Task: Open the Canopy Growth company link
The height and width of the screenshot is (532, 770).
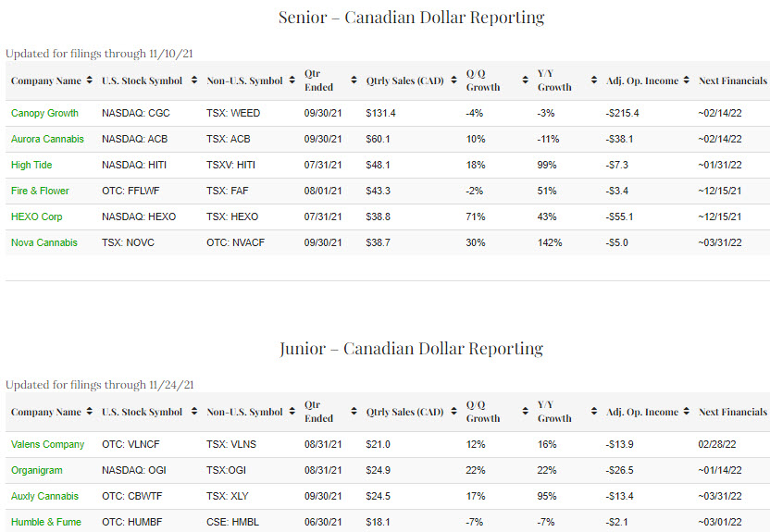Action: pyautogui.click(x=44, y=113)
